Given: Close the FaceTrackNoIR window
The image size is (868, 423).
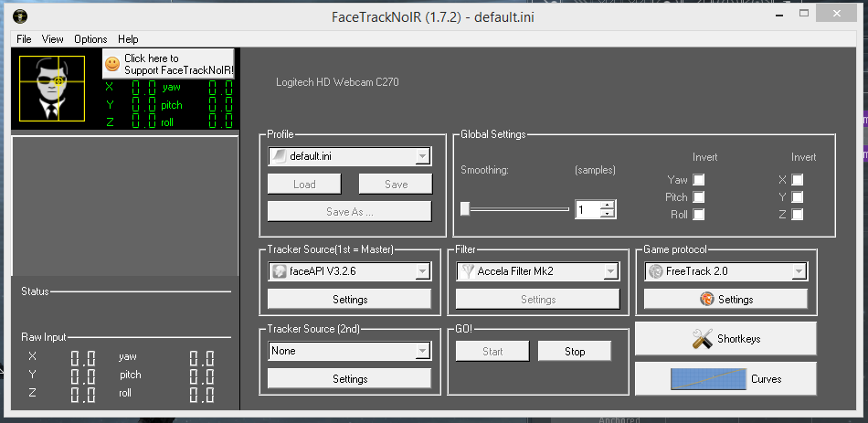Looking at the screenshot, I should click(x=837, y=13).
